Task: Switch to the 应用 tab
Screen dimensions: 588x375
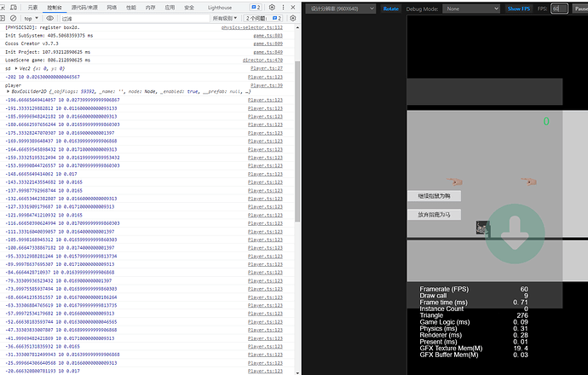Action: (x=170, y=8)
